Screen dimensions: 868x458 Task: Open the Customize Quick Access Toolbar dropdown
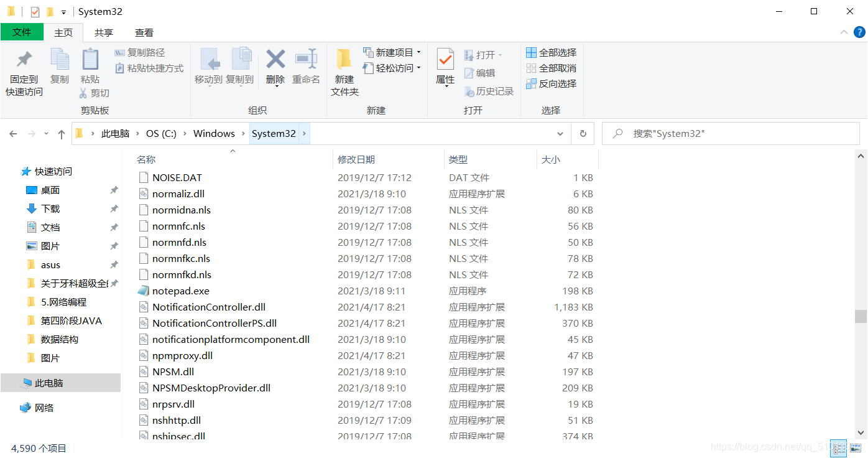click(x=63, y=12)
